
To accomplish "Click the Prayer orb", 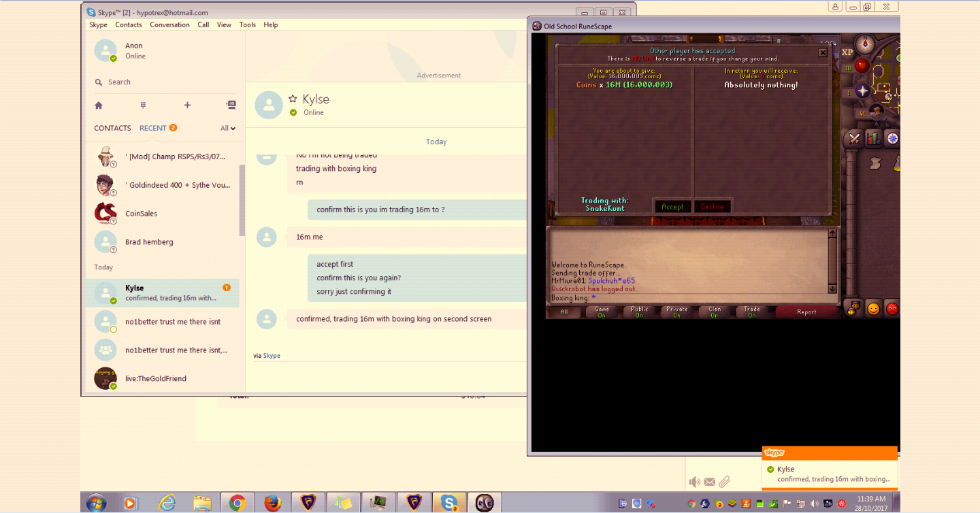I will pyautogui.click(x=862, y=90).
